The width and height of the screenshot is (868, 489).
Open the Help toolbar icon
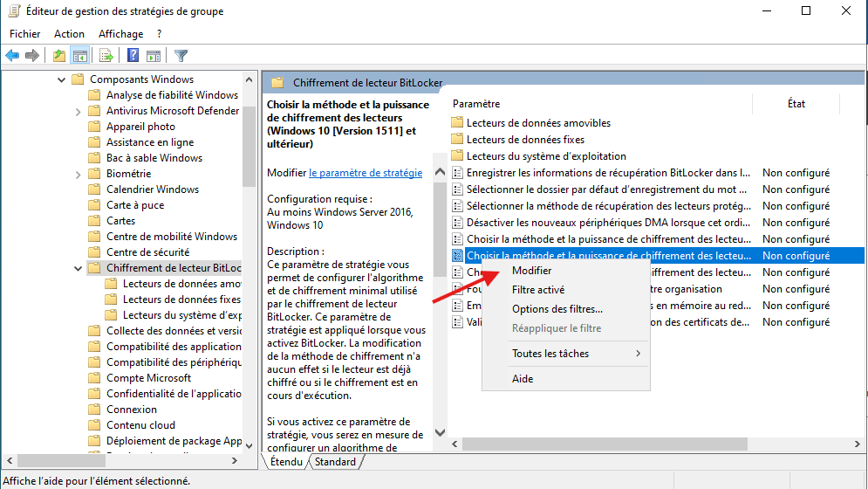point(133,55)
